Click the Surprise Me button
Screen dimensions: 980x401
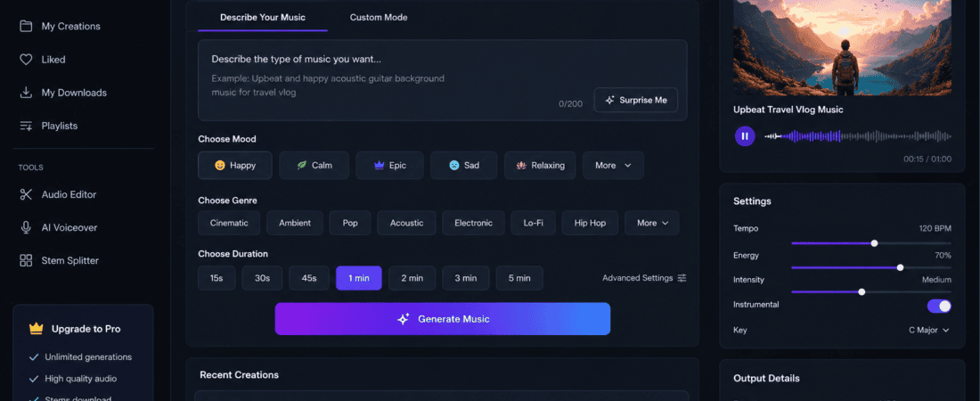635,100
